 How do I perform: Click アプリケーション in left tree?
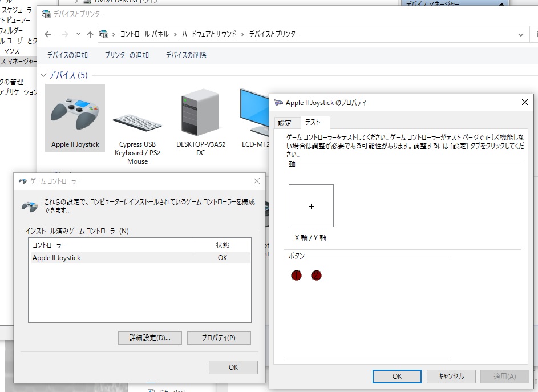(x=18, y=92)
